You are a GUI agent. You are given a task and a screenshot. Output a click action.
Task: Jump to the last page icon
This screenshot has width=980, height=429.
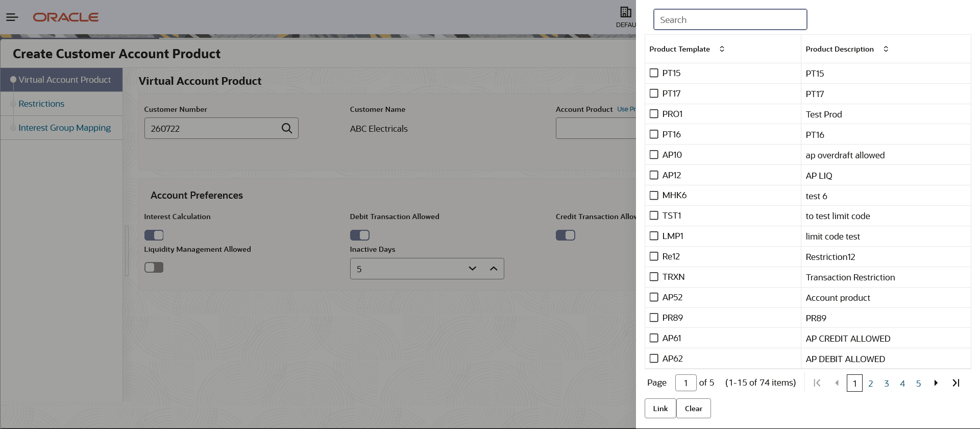click(955, 383)
